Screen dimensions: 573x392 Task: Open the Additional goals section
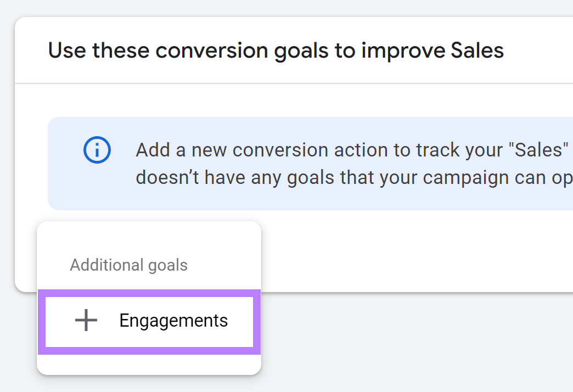point(128,265)
